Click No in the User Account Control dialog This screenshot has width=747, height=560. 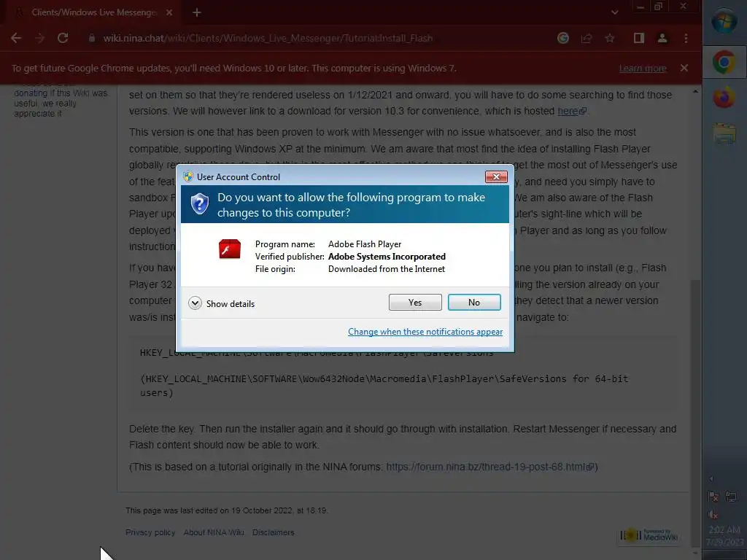click(474, 303)
